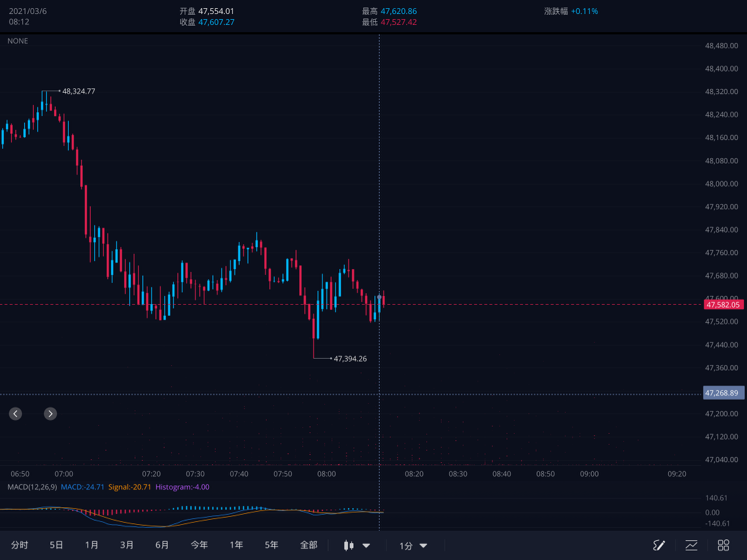Select the 1年 time range

(x=236, y=545)
